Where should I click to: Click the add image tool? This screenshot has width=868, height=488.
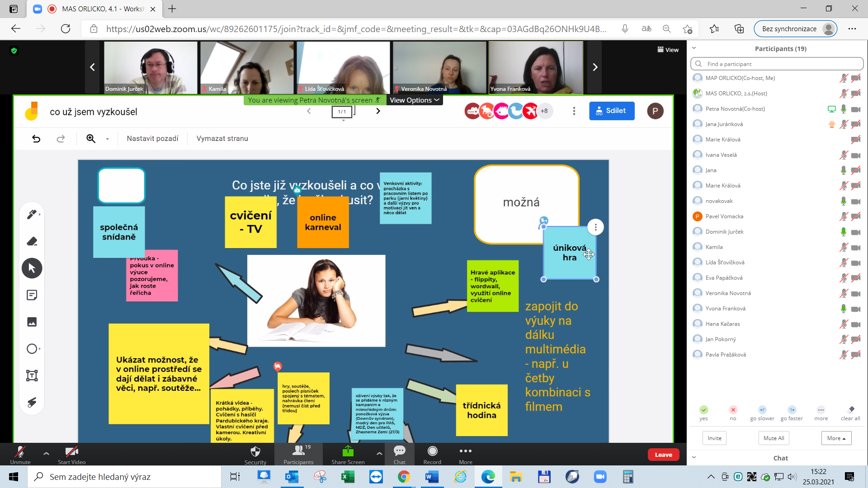click(x=32, y=322)
